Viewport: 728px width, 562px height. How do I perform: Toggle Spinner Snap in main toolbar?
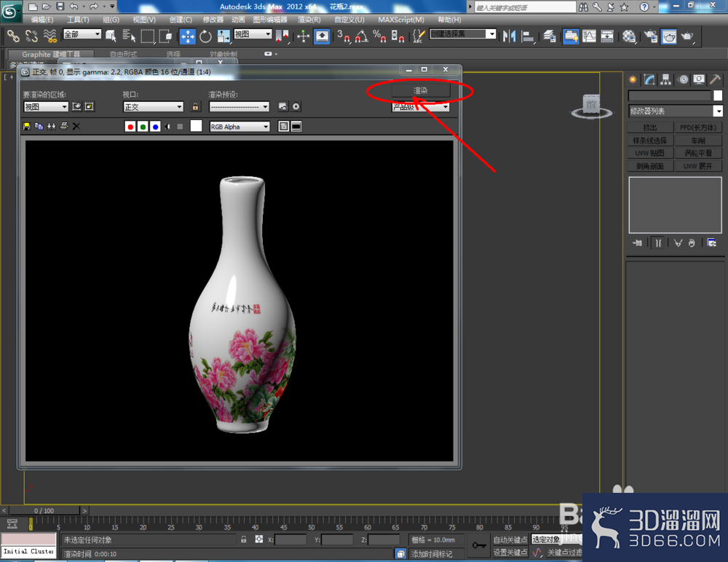397,36
